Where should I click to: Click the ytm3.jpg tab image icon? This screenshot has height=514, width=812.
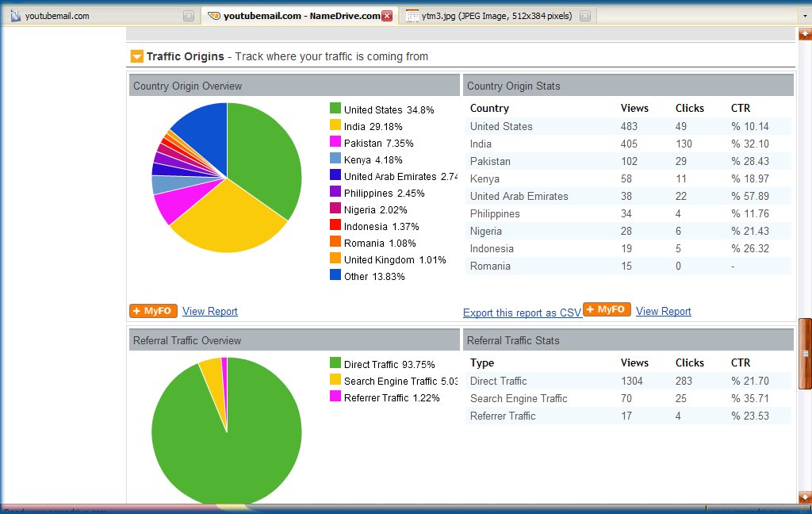point(412,16)
